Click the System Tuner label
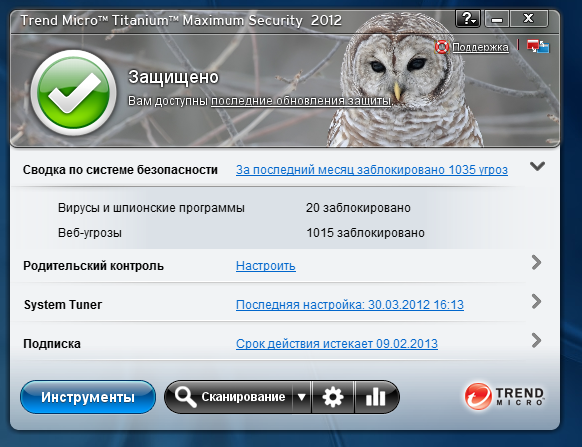 pyautogui.click(x=63, y=305)
